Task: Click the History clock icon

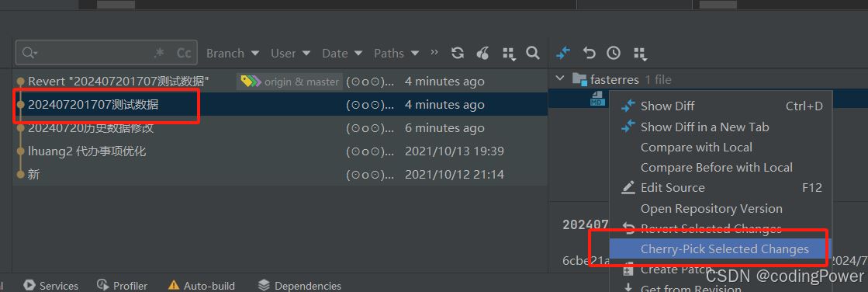Action: (614, 53)
